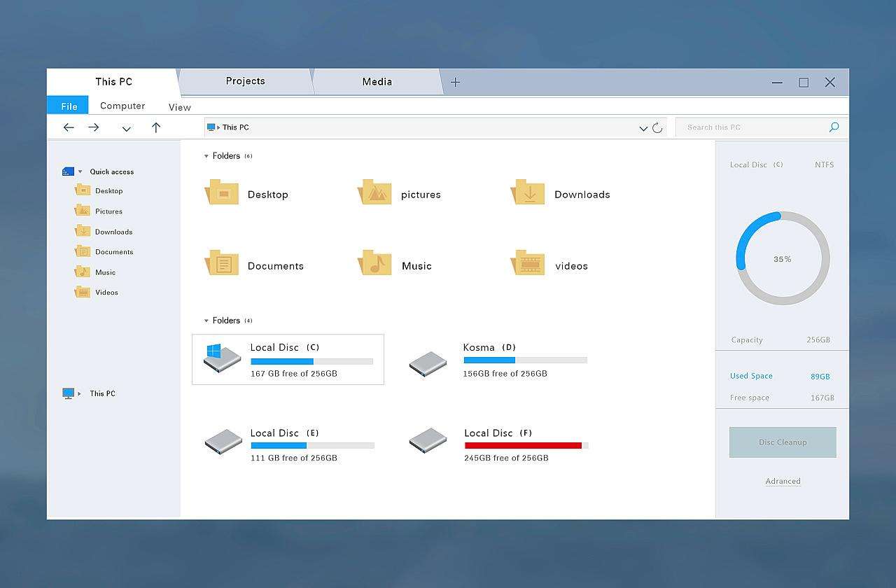Click Music folder icon in Quick access
Viewport: 896px width, 588px height.
[x=83, y=272]
